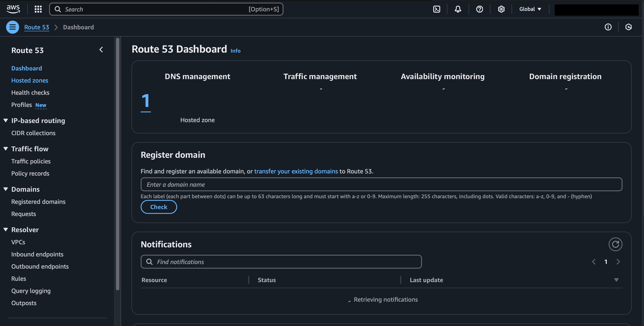
Task: Toggle the hamburger navigation menu button
Action: coord(13,27)
